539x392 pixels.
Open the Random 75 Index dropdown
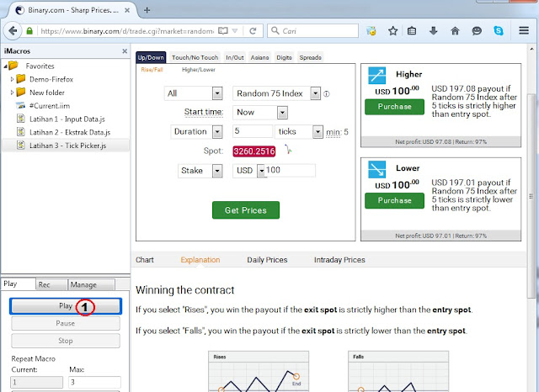[277, 93]
